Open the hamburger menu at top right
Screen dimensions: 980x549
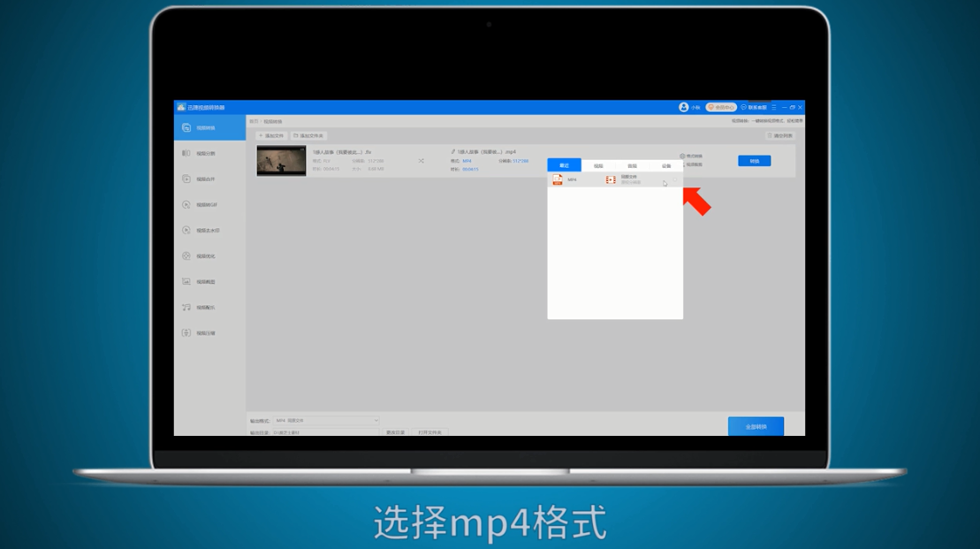coord(774,107)
